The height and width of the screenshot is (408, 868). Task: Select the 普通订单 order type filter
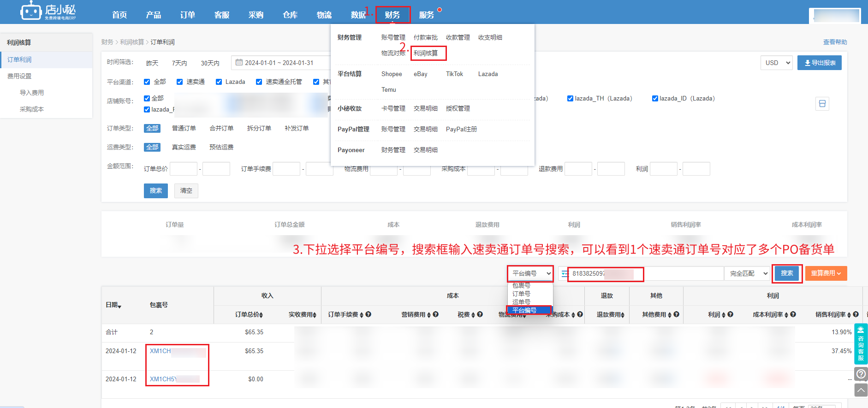point(184,128)
